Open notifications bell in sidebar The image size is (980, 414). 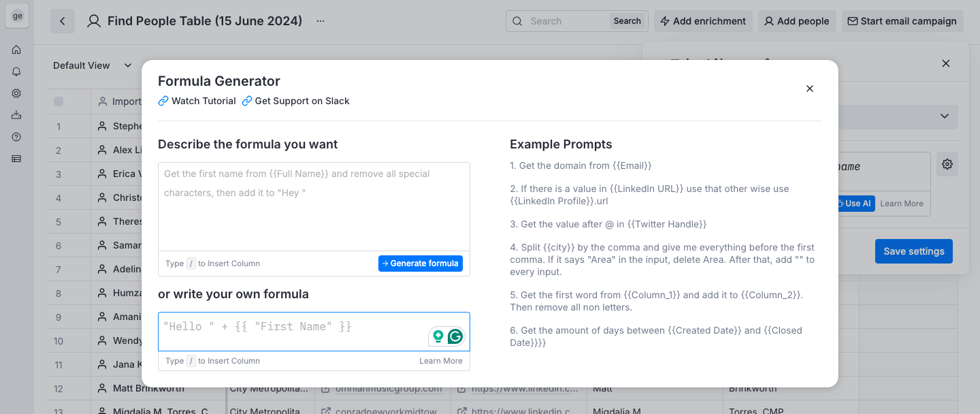[x=16, y=71]
